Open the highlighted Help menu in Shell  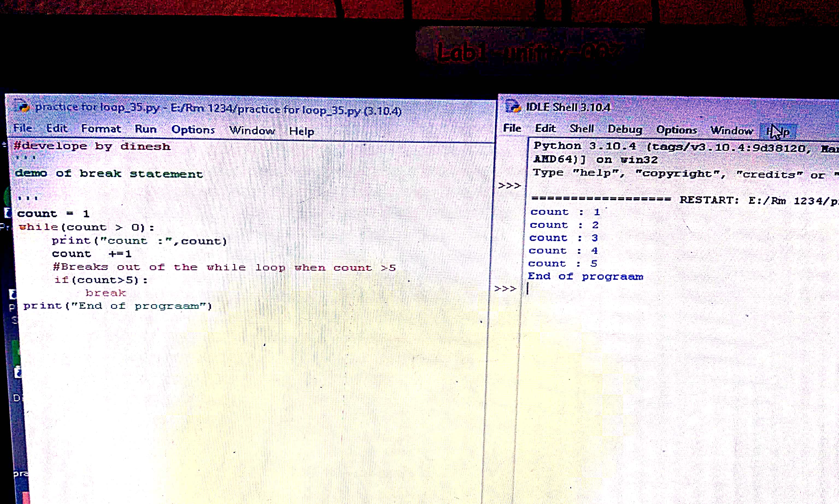778,131
